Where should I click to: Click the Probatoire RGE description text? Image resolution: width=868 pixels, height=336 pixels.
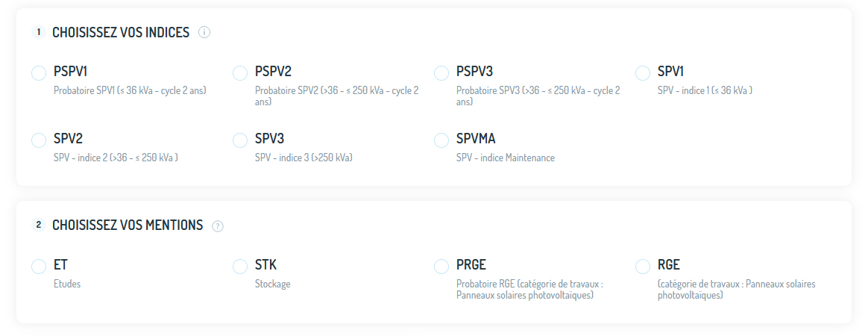tap(529, 290)
